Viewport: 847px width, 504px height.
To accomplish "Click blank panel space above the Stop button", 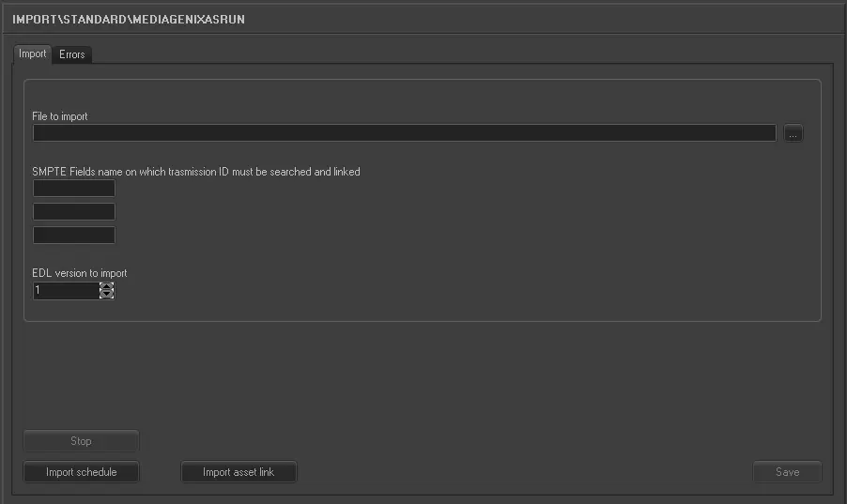I will (x=282, y=375).
